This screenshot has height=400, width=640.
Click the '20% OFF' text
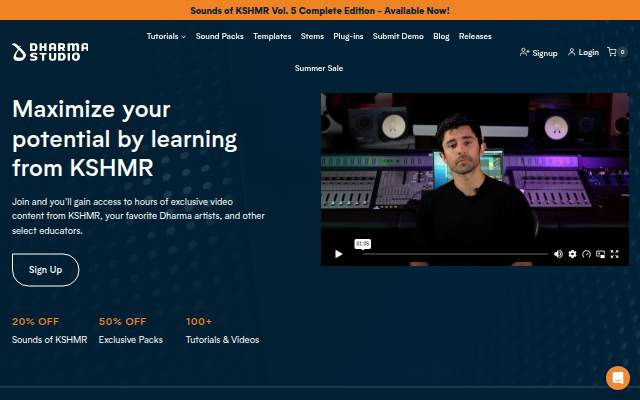click(x=36, y=322)
